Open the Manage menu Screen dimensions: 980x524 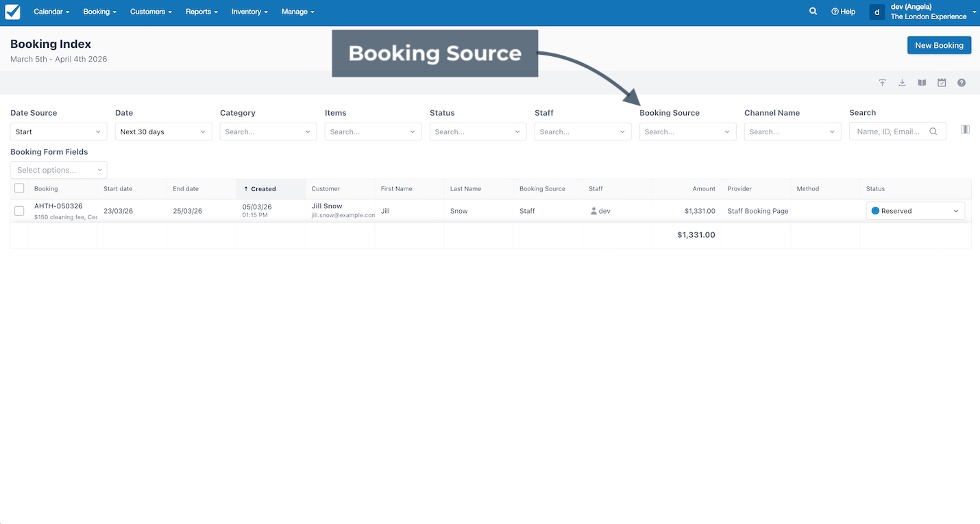click(x=297, y=12)
